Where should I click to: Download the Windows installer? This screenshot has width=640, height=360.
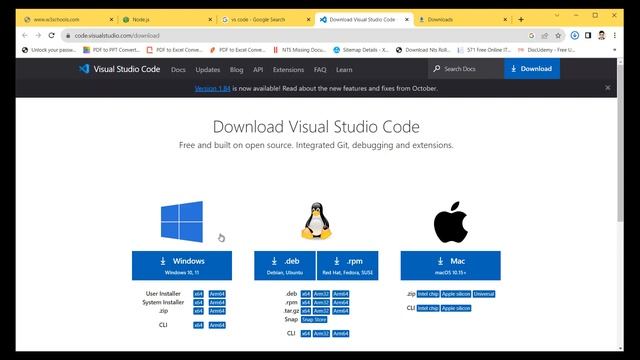point(182,265)
